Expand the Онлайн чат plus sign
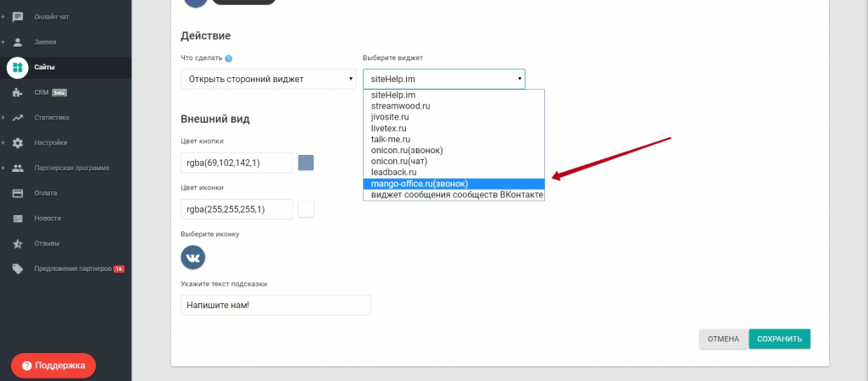Viewport: 868px width, 381px height. [3, 17]
